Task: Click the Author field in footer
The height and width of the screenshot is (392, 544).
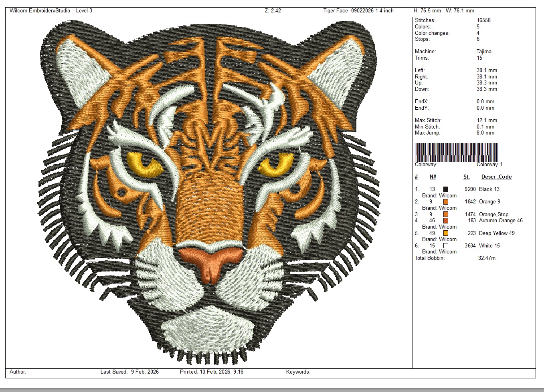Action: click(18, 372)
